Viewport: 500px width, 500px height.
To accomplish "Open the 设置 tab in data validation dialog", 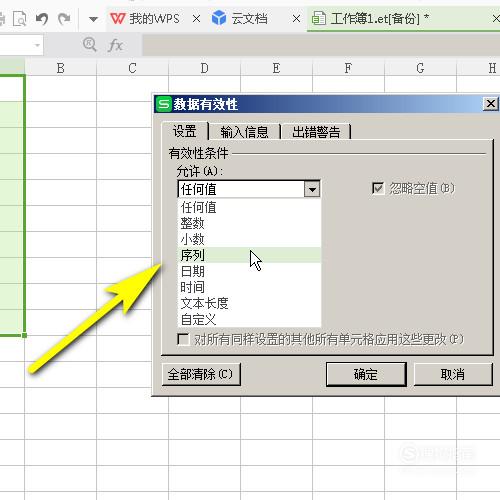I will pos(185,131).
